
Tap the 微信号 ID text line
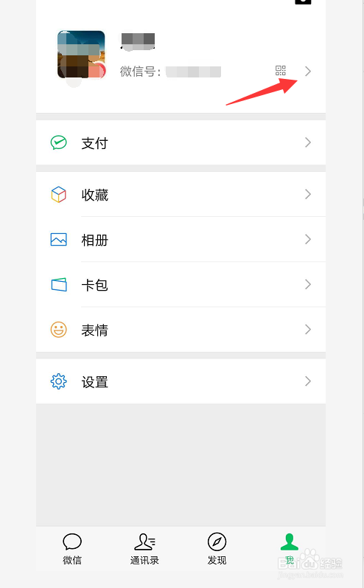[x=170, y=72]
